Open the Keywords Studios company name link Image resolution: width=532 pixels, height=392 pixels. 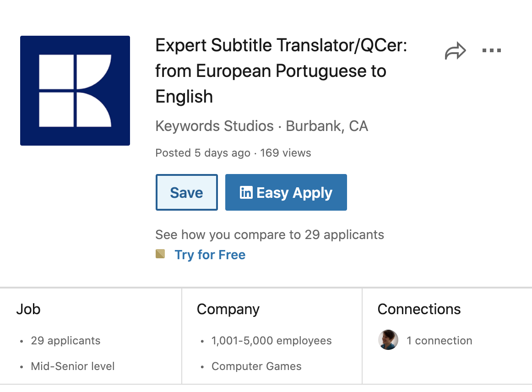[x=214, y=126]
